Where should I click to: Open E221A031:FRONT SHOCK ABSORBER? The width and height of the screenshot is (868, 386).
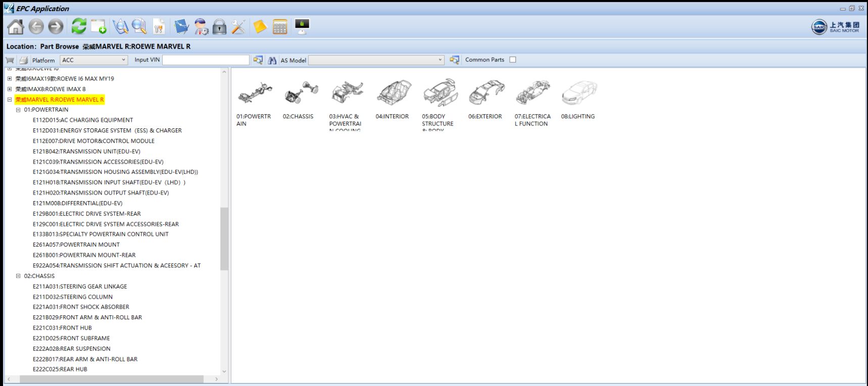pyautogui.click(x=81, y=307)
